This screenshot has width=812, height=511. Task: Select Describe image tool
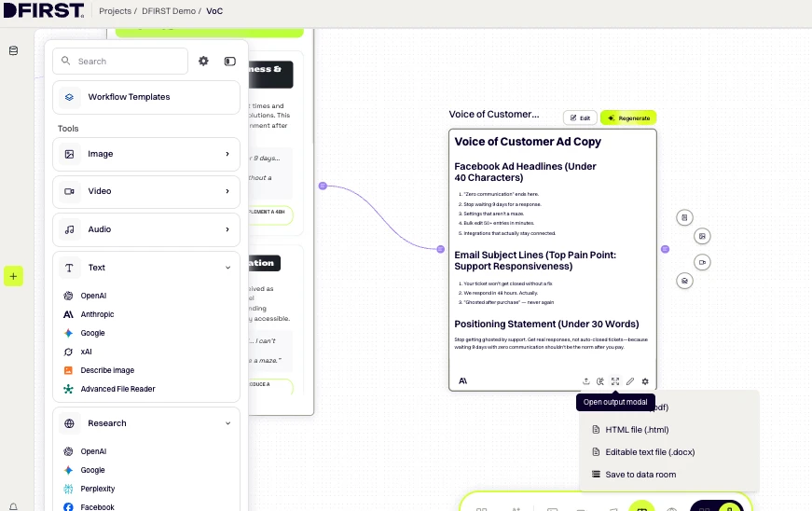[107, 370]
